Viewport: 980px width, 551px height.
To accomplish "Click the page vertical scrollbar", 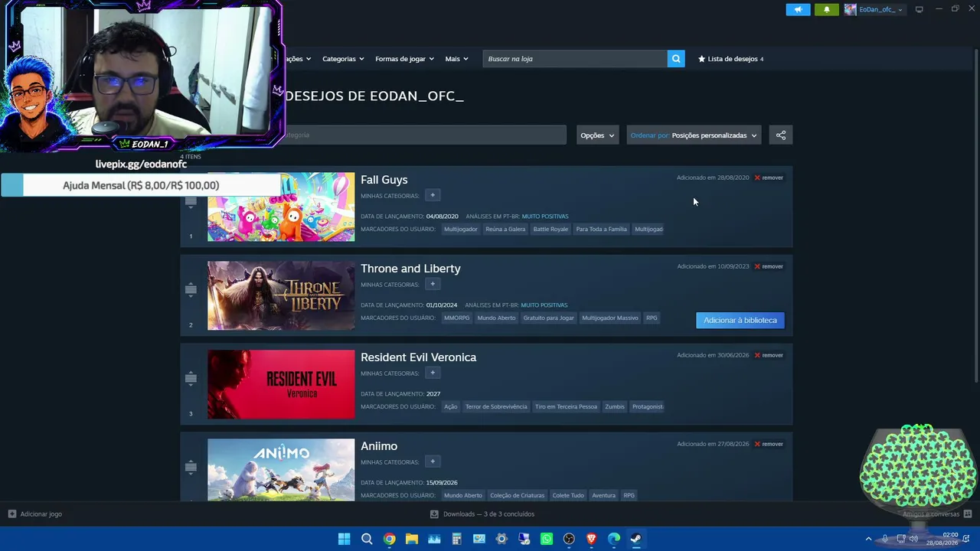I will point(975,214).
